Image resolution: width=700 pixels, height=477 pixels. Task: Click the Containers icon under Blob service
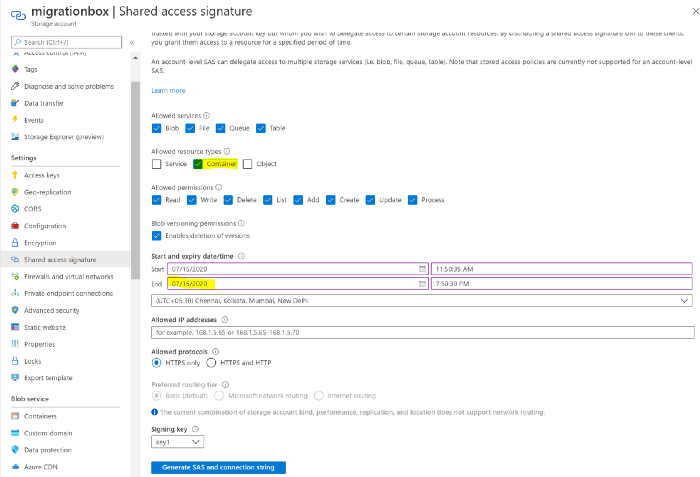pos(15,416)
